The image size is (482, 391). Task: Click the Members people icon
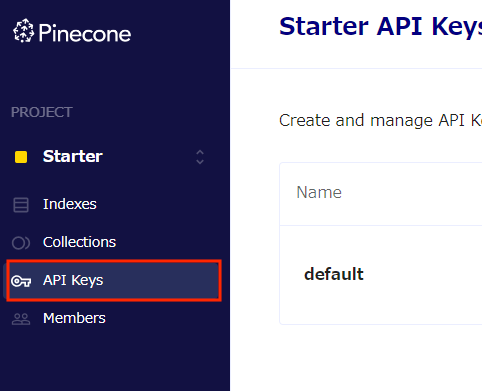(21, 319)
